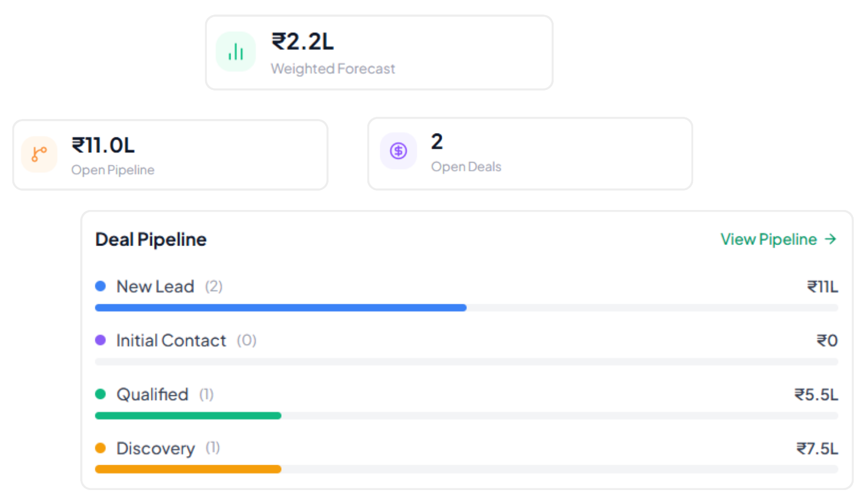Screen dimensions: 866x504
Task: Select the Open Deals card
Action: pos(530,154)
